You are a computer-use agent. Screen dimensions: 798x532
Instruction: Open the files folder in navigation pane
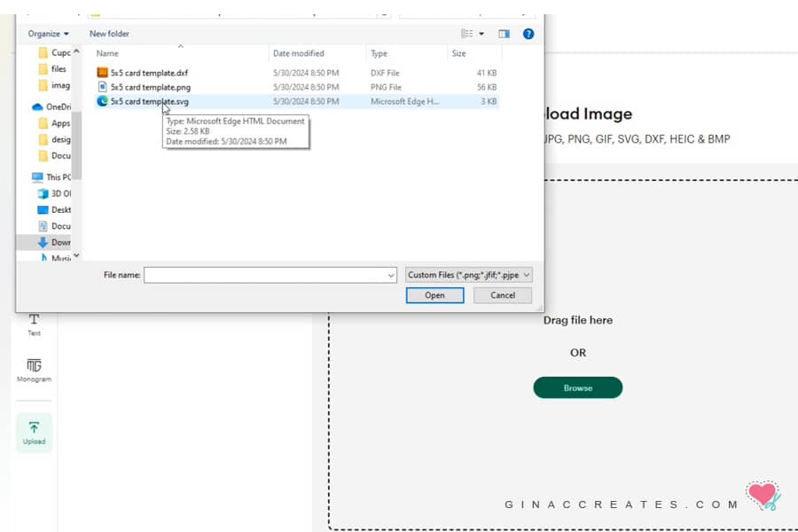[53, 69]
